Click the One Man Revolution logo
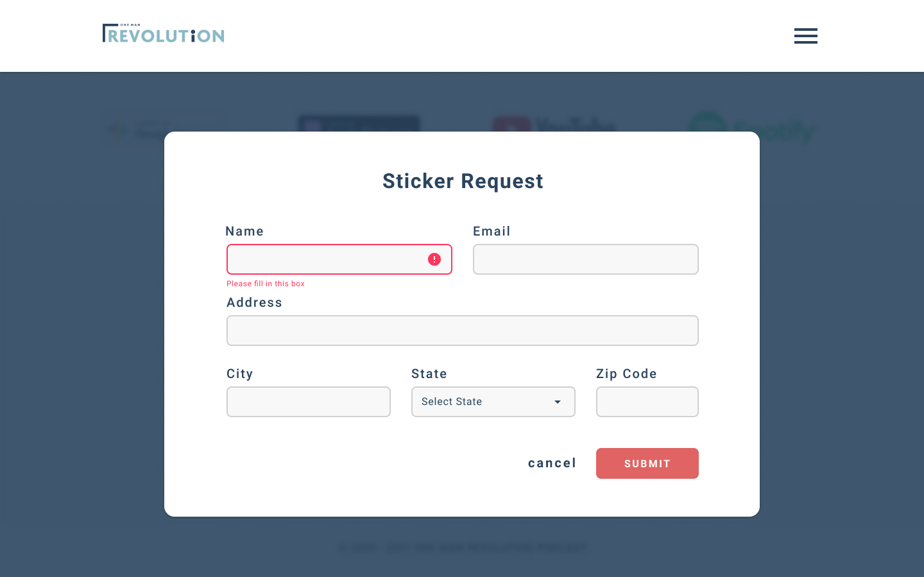Screen dimensions: 924x577 pyautogui.click(x=163, y=33)
